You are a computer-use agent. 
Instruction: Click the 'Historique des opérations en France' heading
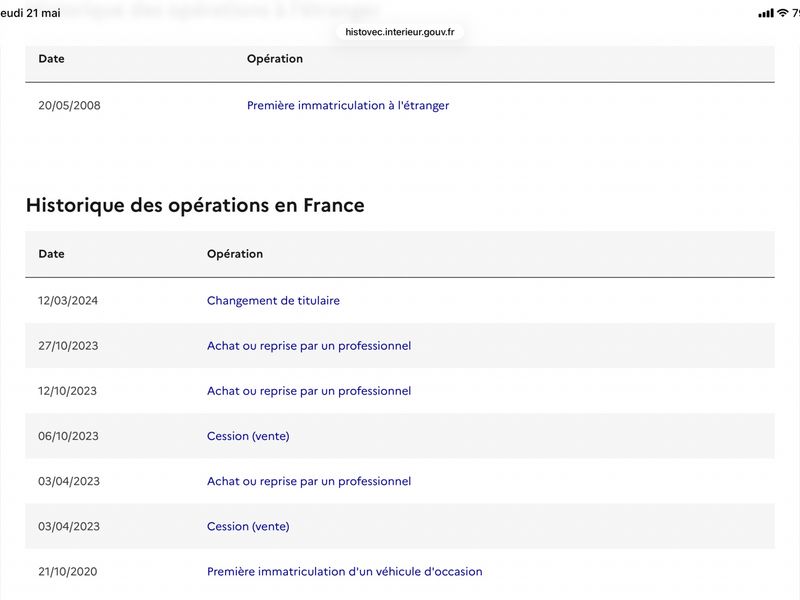pos(195,205)
